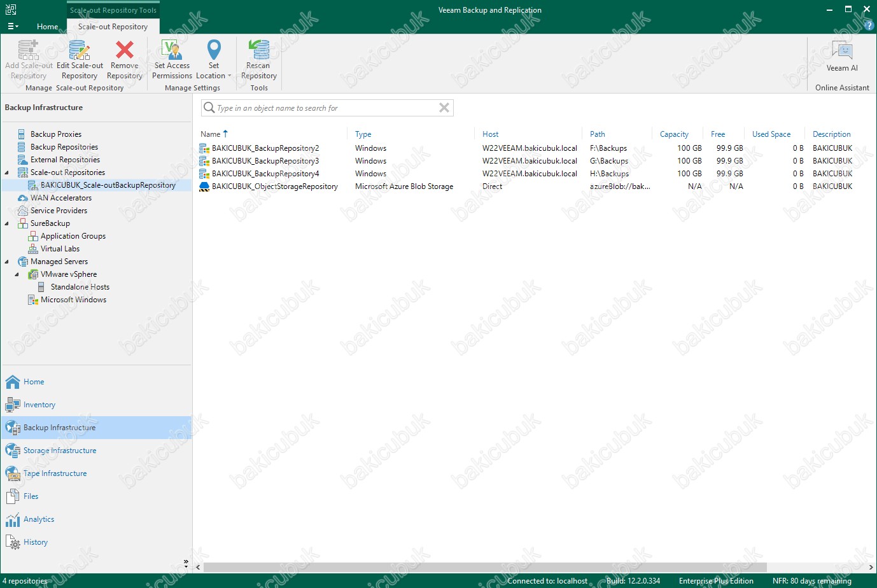Open the Analytics view icon

[x=13, y=520]
